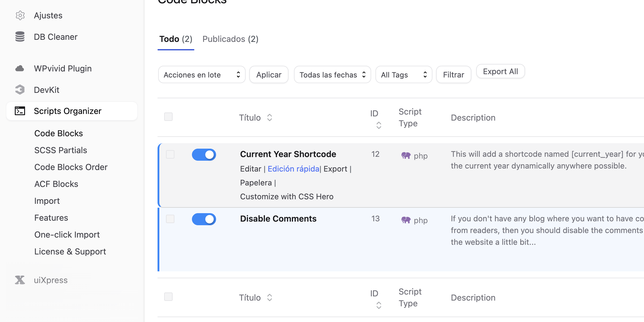644x322 pixels.
Task: Click Export under Current Year Shortcode
Action: coord(335,169)
